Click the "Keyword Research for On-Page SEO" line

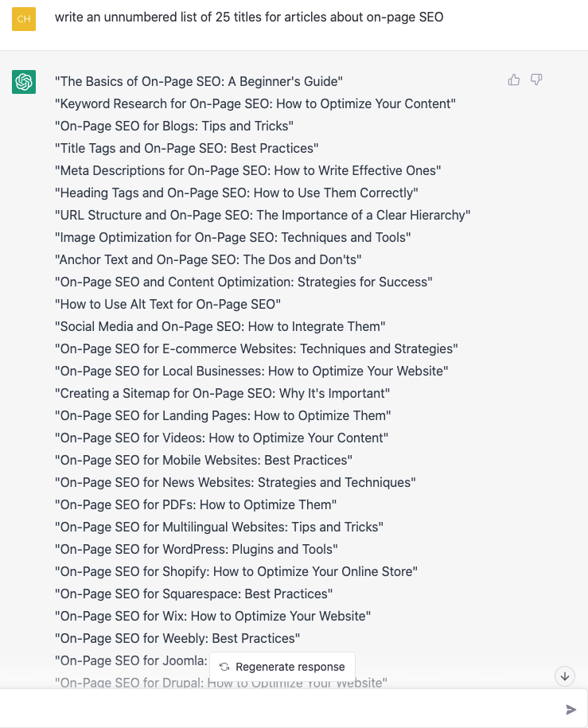point(255,103)
